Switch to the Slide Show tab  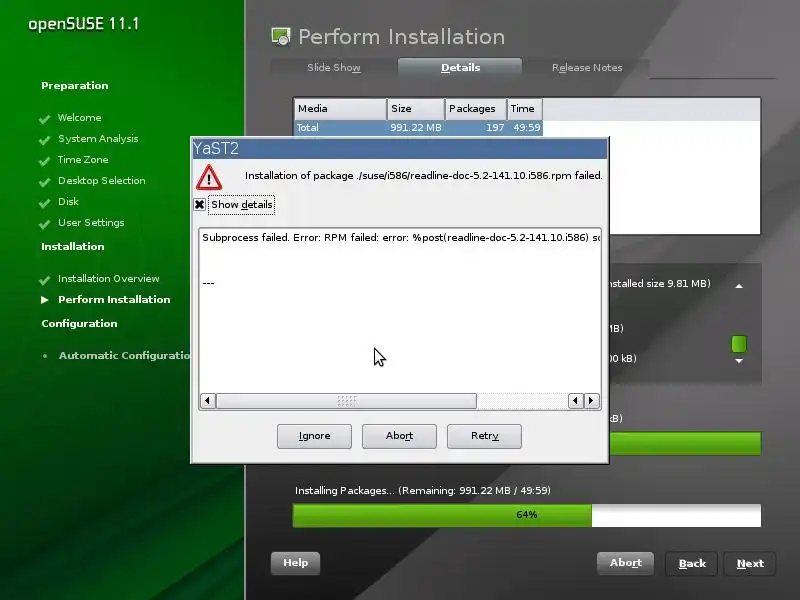[334, 67]
